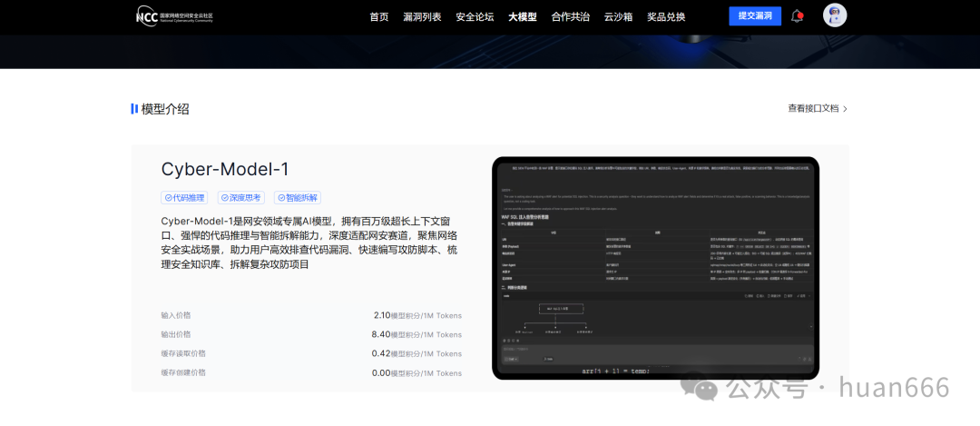Open the 奖品兑换 nav item
Viewport: 980px width, 426px height.
click(666, 17)
